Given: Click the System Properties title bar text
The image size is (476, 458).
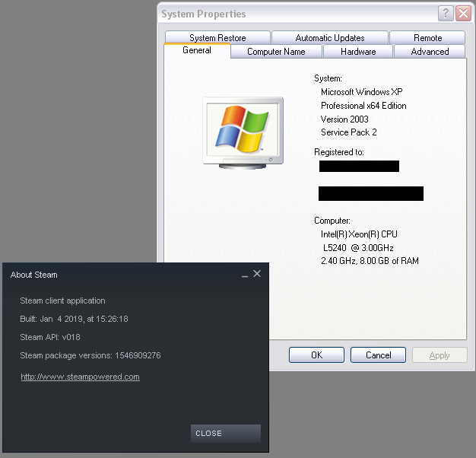Looking at the screenshot, I should click(204, 14).
